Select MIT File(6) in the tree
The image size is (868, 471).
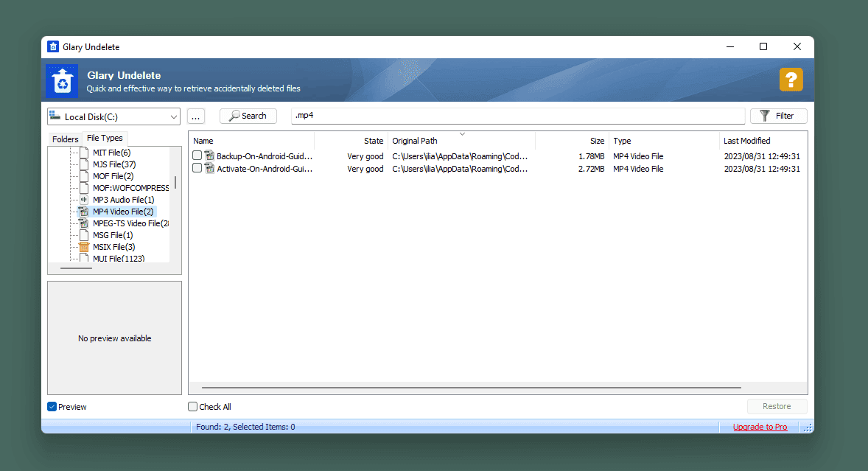pyautogui.click(x=112, y=152)
